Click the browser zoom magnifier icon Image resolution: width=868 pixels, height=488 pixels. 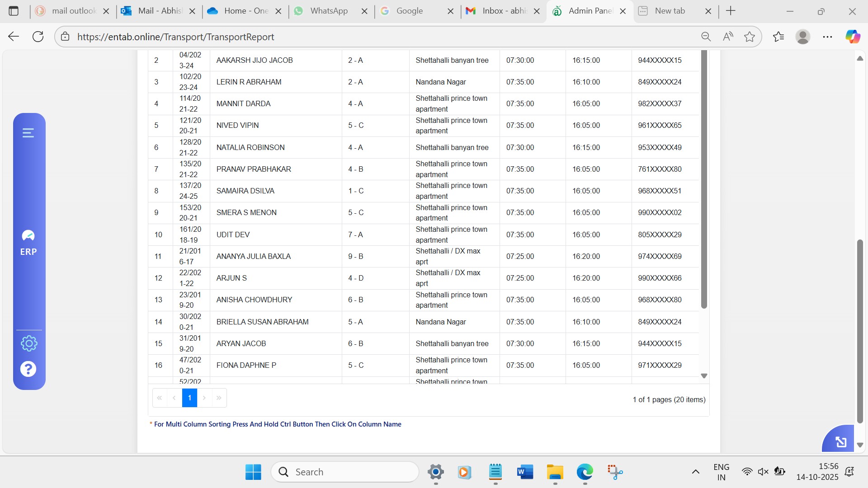[x=706, y=37]
